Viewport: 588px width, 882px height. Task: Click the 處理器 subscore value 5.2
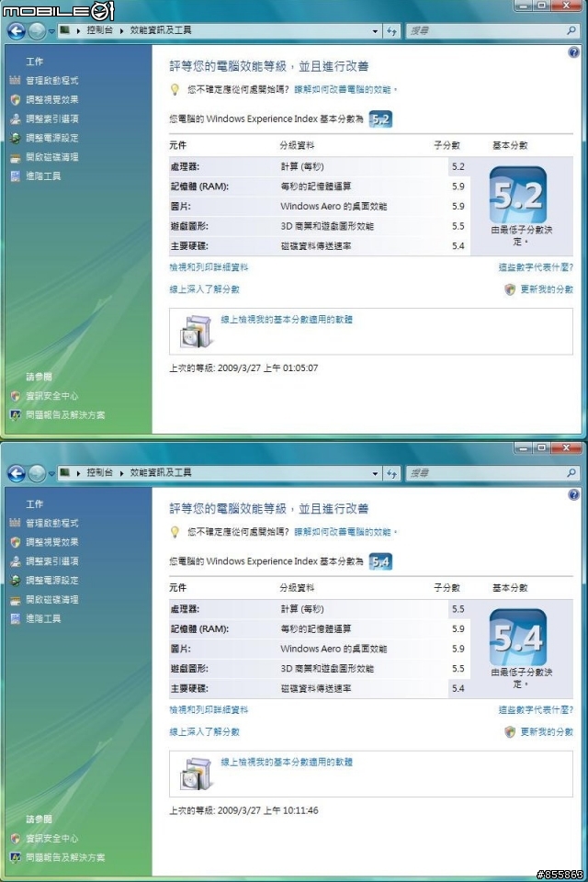click(458, 166)
